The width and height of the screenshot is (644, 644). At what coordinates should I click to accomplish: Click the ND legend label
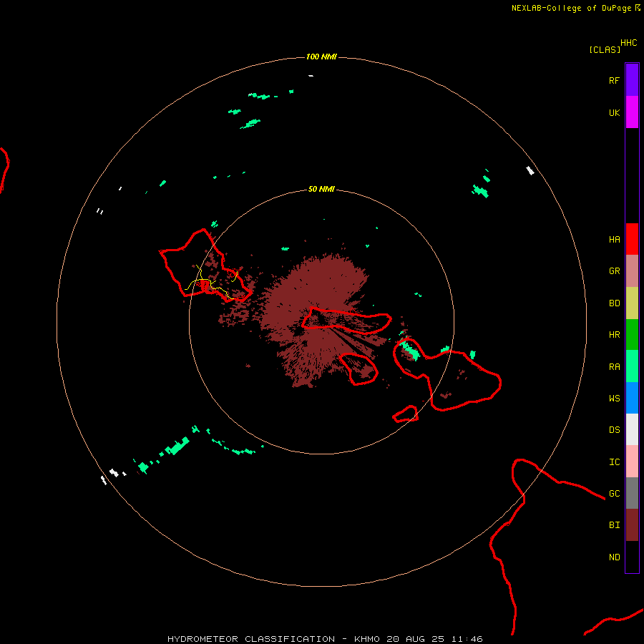click(x=614, y=557)
